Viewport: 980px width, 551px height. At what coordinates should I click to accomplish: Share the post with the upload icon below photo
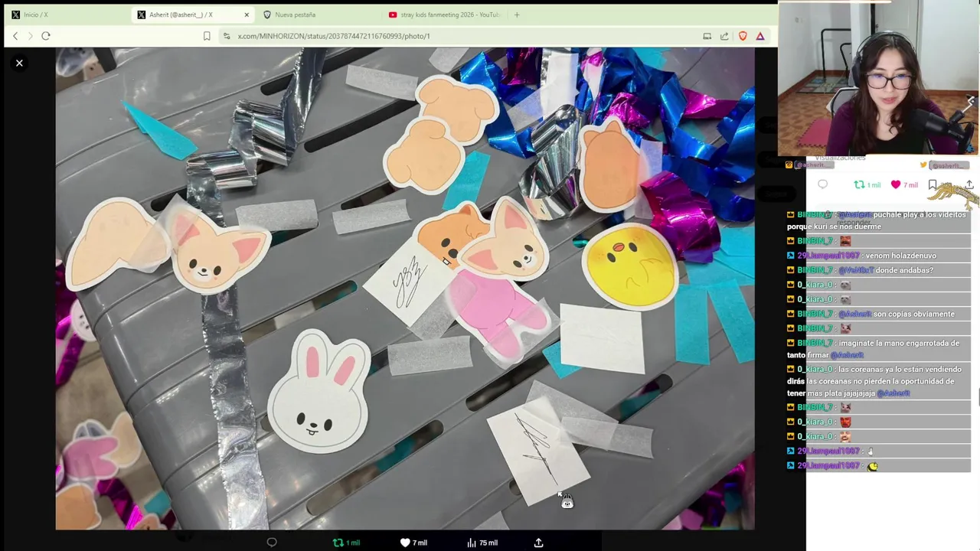[x=538, y=543]
